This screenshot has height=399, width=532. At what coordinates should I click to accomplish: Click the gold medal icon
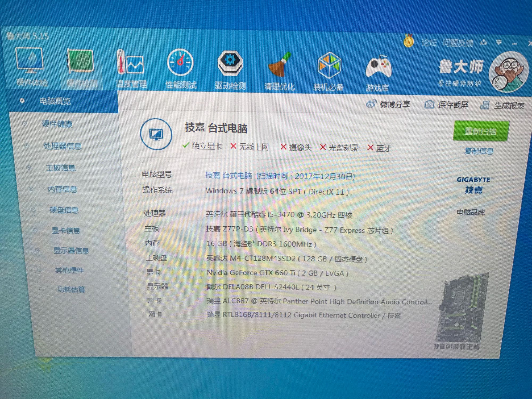(409, 41)
